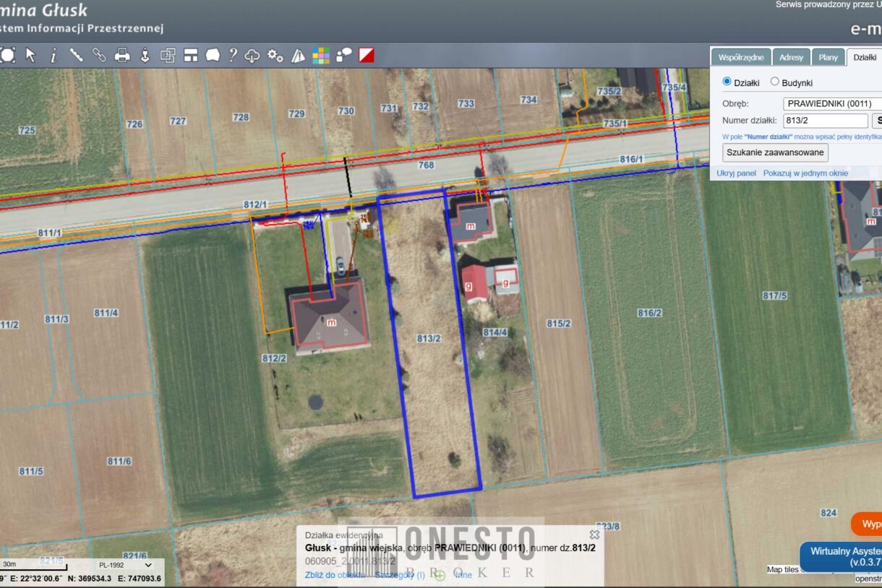
Task: Select the Budynki radio button
Action: tap(775, 82)
